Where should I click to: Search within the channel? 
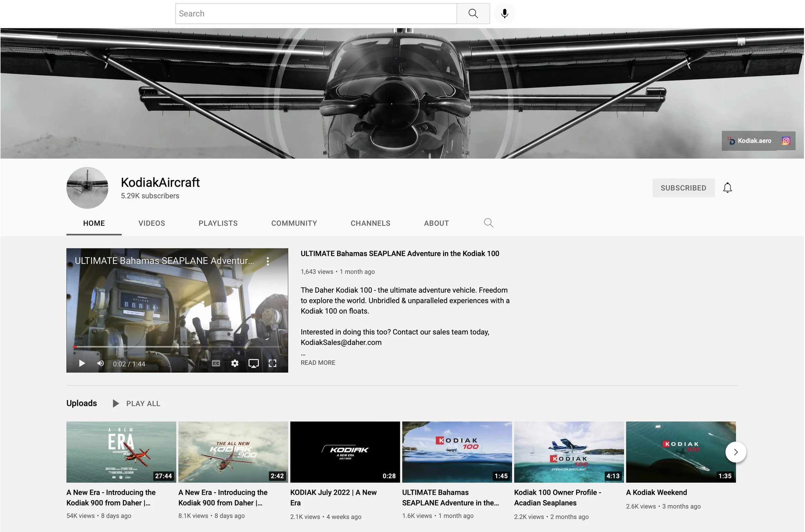488,223
